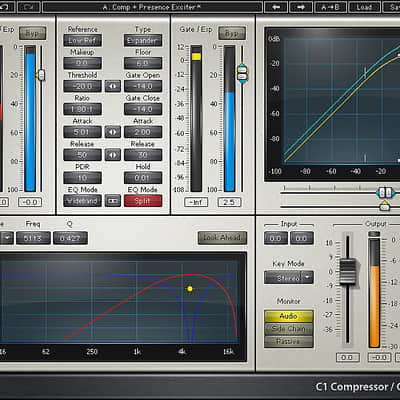This screenshot has height=400, width=400.
Task: Click the gate close lower slider handle
Action: pyautogui.click(x=242, y=78)
